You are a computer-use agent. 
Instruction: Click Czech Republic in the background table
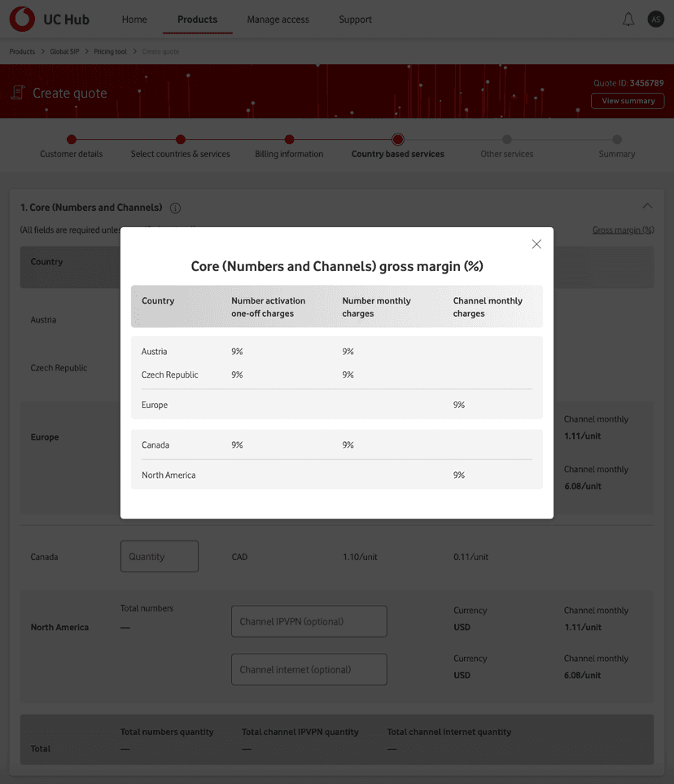coord(59,367)
